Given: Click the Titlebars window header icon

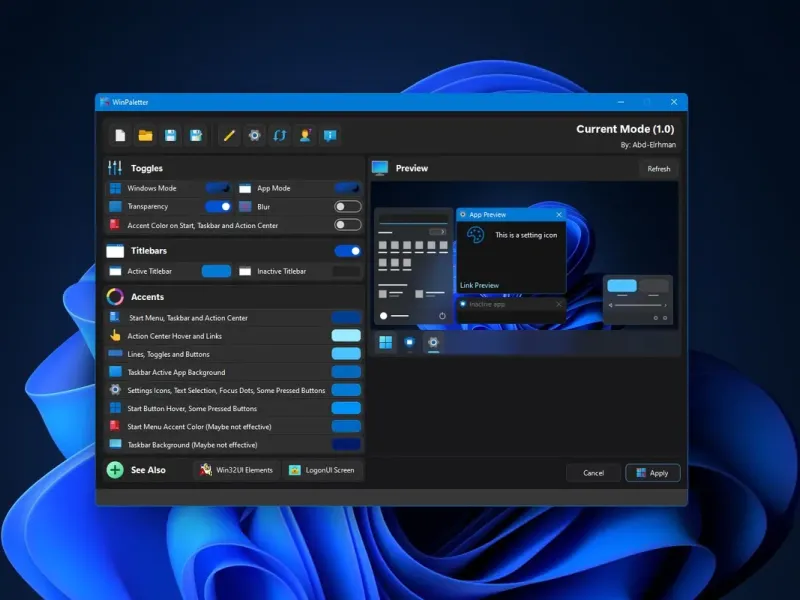Looking at the screenshot, I should click(115, 251).
